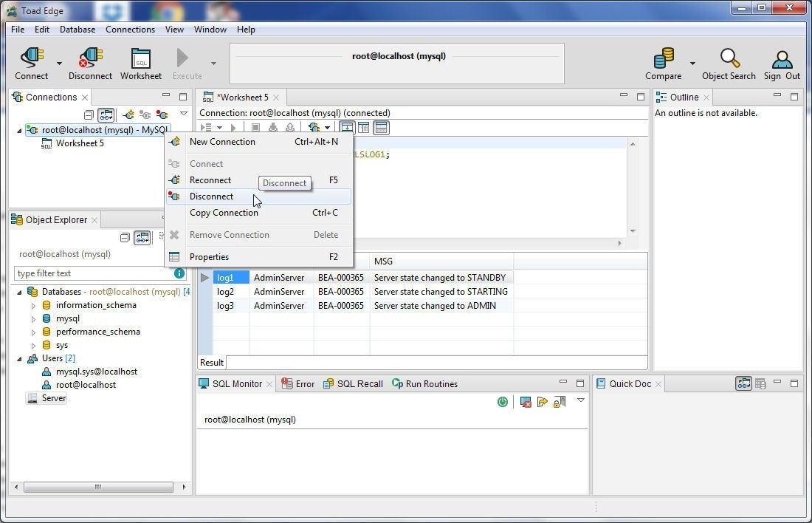Switch to the Run Routines tab

[424, 384]
